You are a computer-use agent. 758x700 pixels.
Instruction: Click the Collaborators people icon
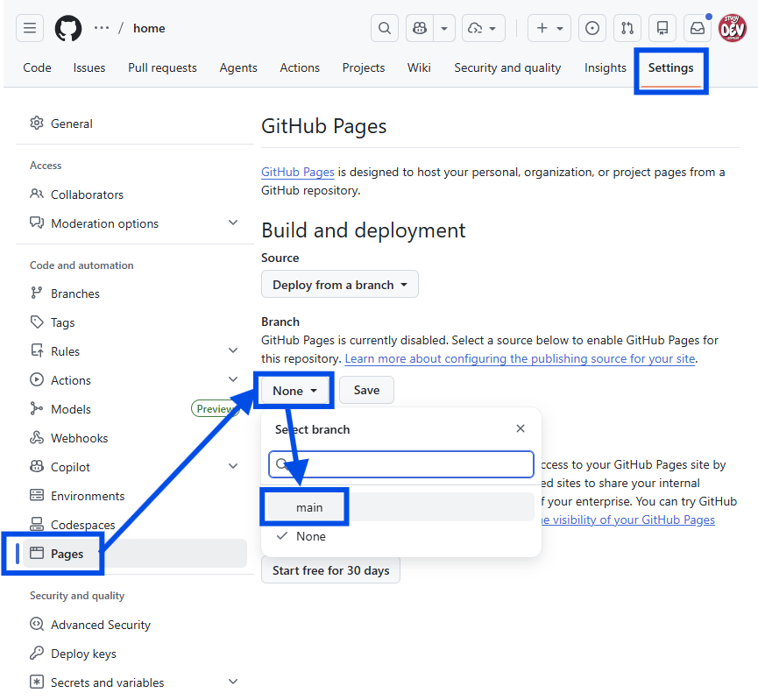[37, 194]
